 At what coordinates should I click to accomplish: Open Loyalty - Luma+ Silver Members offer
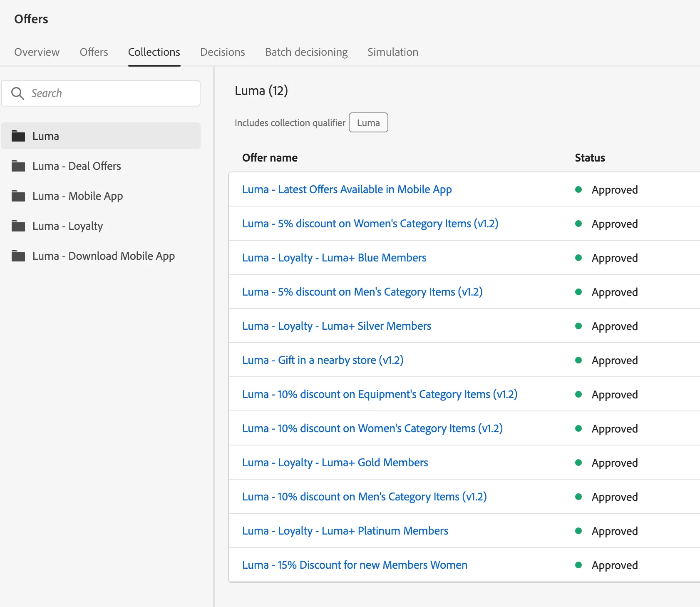337,326
